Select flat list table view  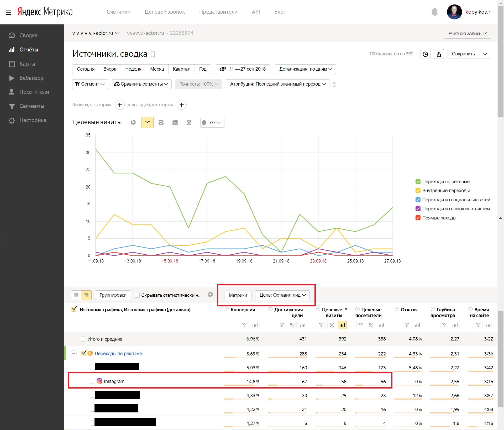pyautogui.click(x=76, y=295)
